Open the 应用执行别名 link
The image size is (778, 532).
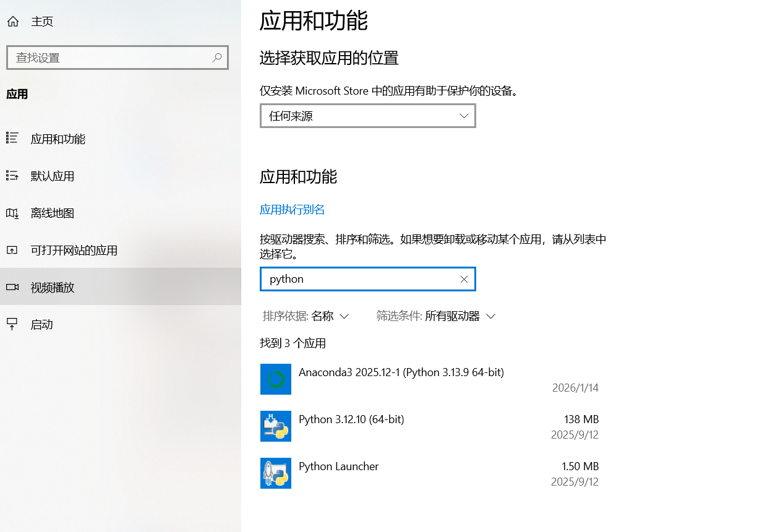[292, 210]
